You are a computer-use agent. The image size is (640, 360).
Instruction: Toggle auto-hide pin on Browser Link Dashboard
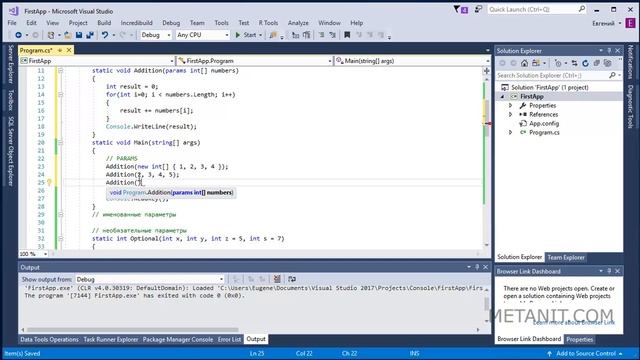coord(609,271)
